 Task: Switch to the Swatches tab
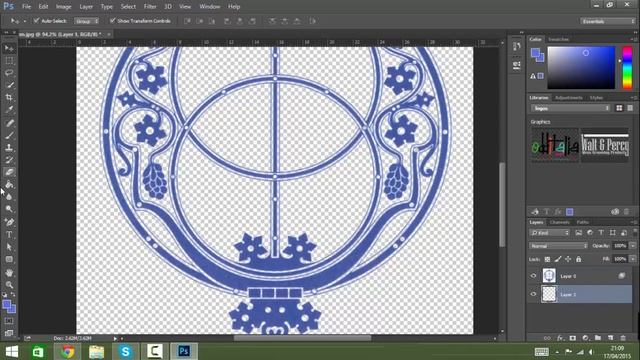[558, 39]
